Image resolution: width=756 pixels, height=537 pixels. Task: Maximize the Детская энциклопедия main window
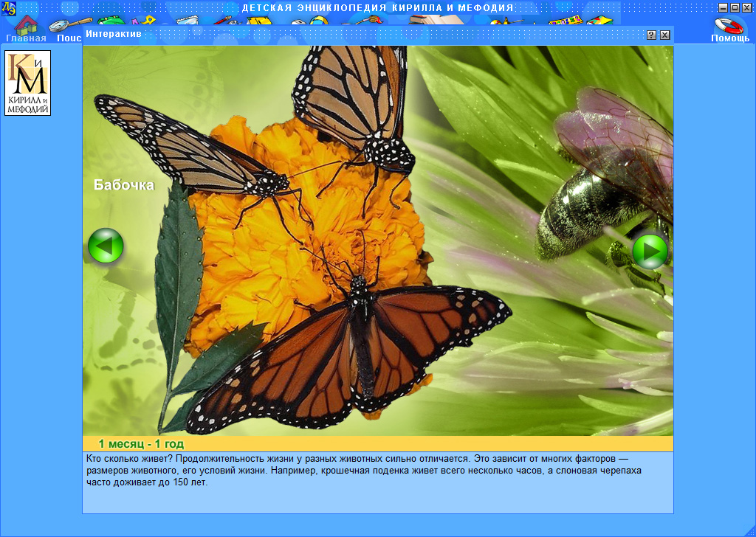click(735, 7)
